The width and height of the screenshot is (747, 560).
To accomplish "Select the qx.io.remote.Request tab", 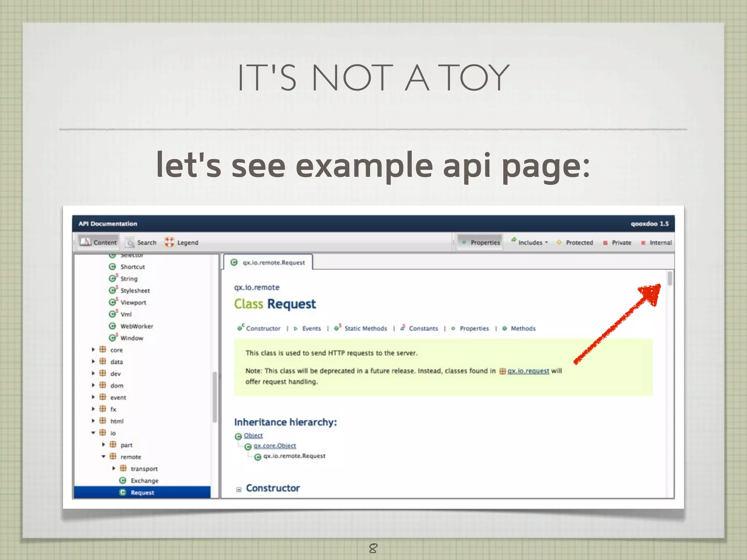I will click(x=268, y=262).
